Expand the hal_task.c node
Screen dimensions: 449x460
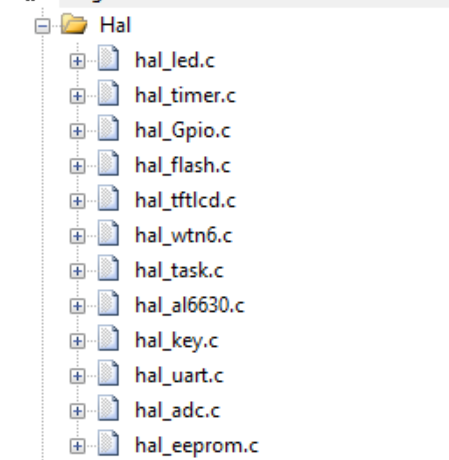pos(77,271)
